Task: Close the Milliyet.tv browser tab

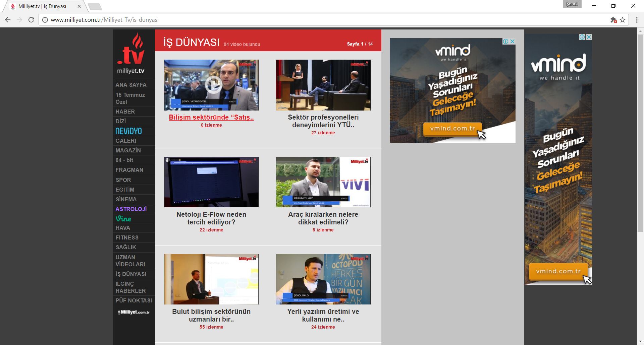Action: pos(79,6)
